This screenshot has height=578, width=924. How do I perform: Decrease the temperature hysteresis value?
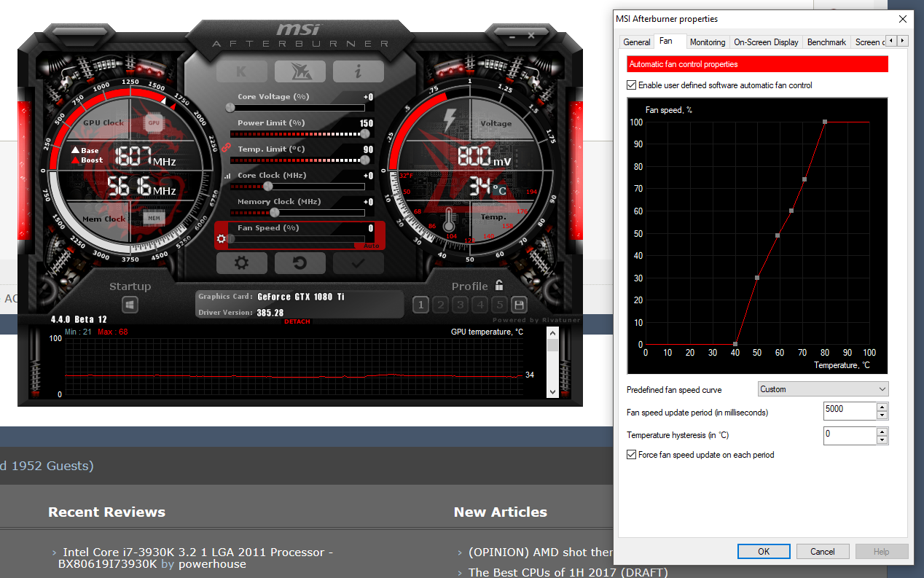click(882, 440)
